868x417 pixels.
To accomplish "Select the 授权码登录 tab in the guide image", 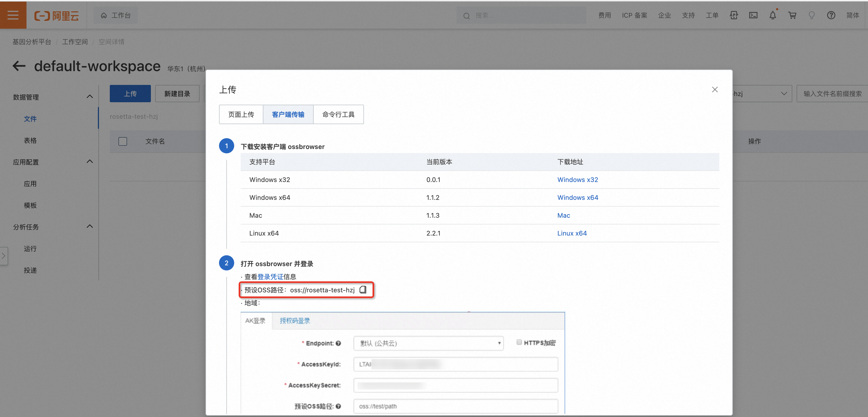I will point(295,320).
